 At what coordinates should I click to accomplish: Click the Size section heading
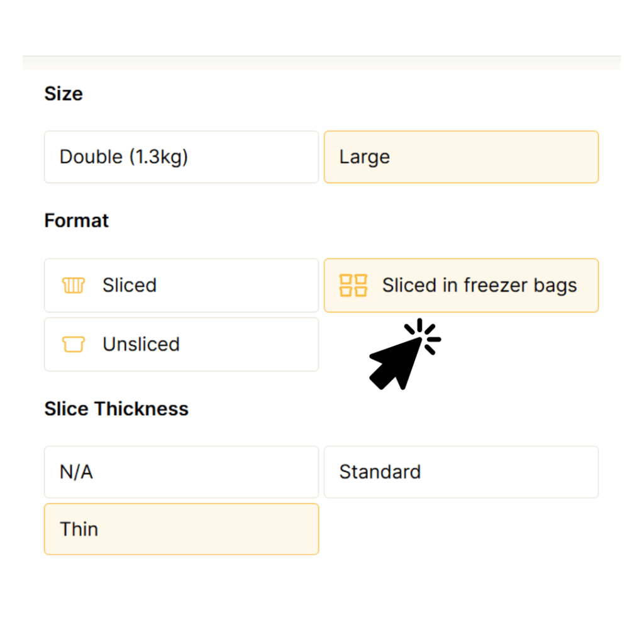click(64, 94)
